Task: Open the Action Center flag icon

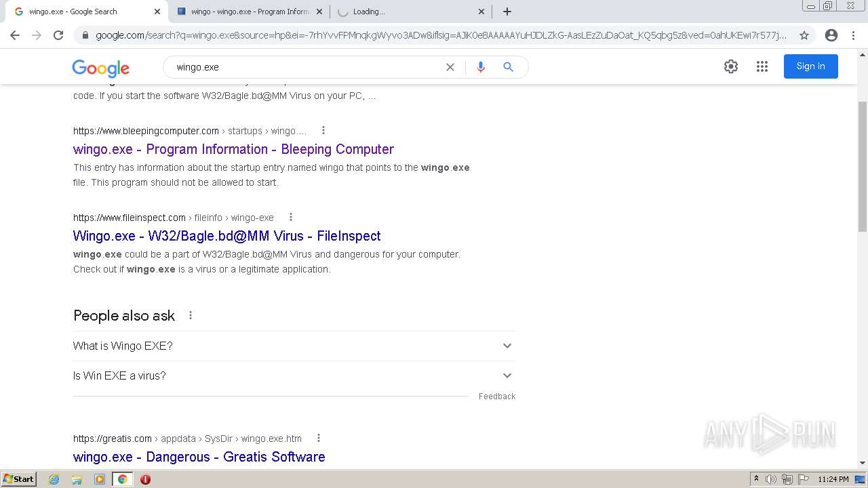Action: pos(804,479)
